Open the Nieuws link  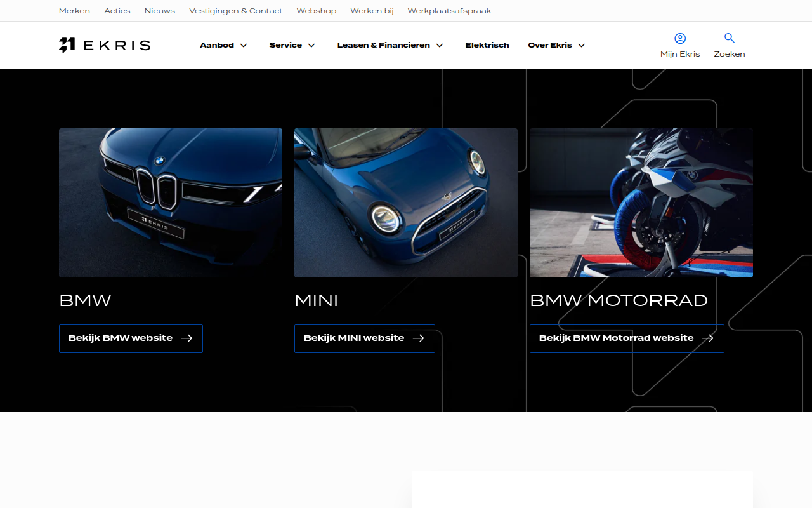click(x=160, y=11)
